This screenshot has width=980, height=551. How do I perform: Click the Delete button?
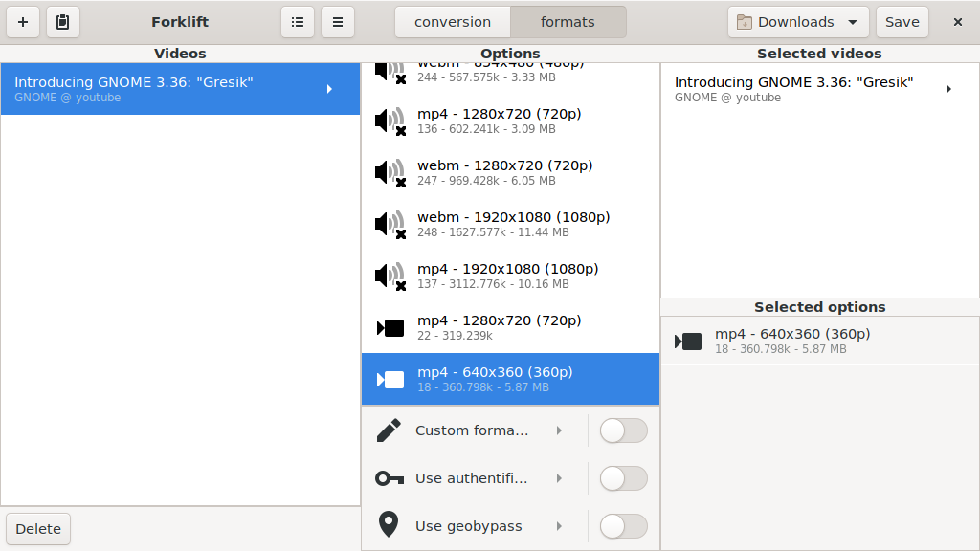38,528
